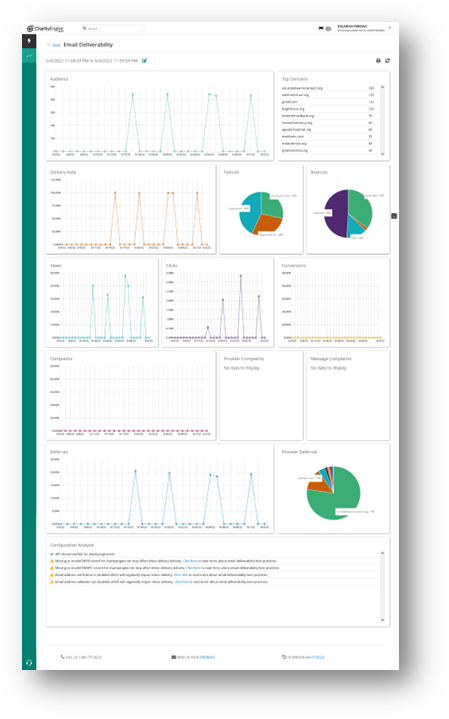Image resolution: width=449 pixels, height=719 pixels.
Task: Click the DKIM warning triangle icon
Action: click(52, 561)
